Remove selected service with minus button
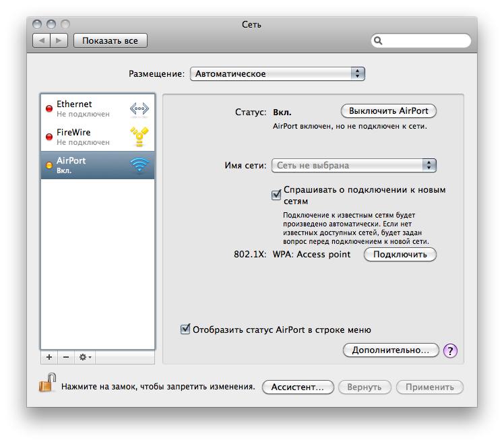504x444 pixels. tap(66, 357)
